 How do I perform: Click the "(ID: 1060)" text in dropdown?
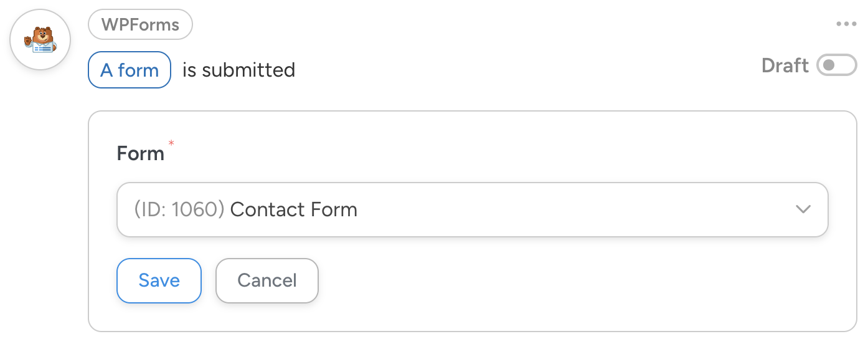point(179,209)
